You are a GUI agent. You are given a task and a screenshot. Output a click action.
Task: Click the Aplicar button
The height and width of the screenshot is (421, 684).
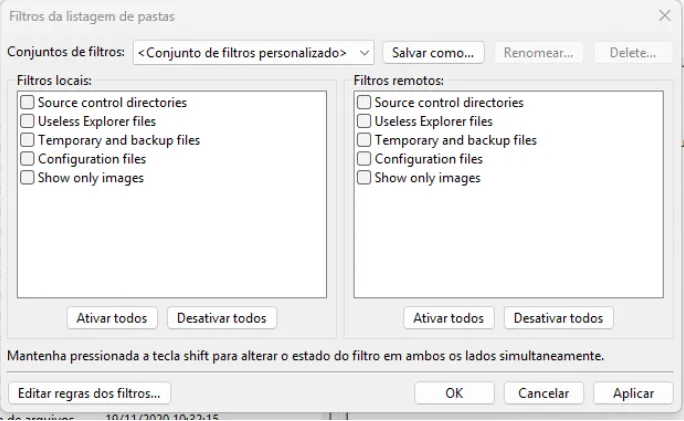coord(633,393)
